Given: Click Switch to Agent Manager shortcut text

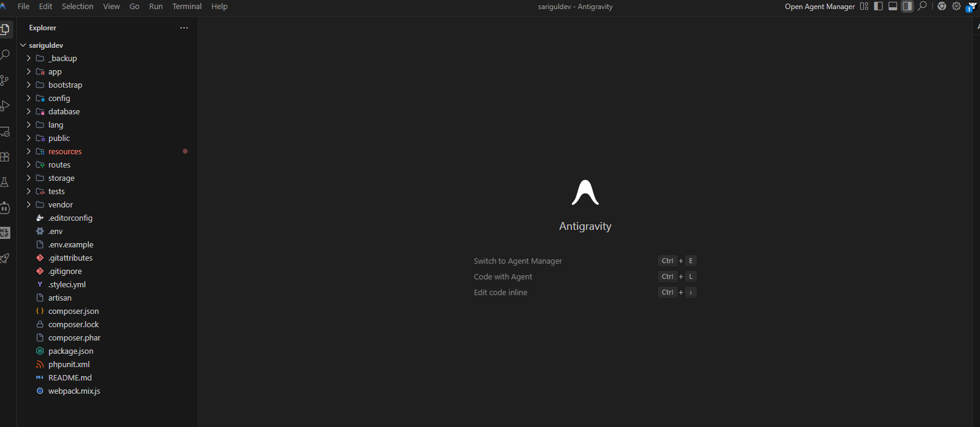Looking at the screenshot, I should click(x=518, y=261).
